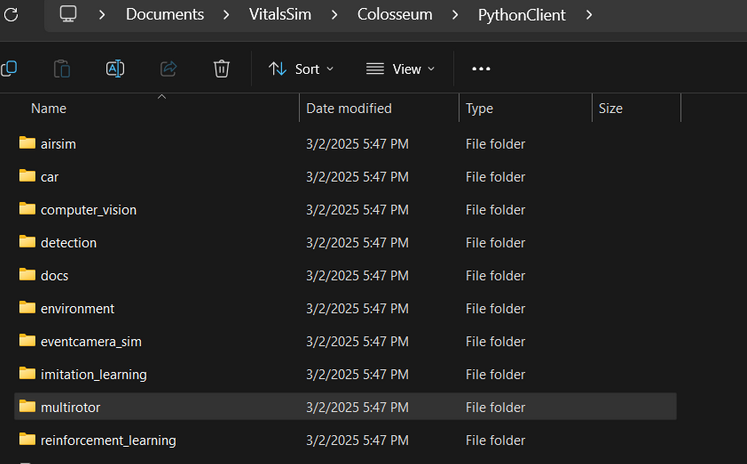The width and height of the screenshot is (747, 464).
Task: Select the airsim folder name
Action: point(58,144)
